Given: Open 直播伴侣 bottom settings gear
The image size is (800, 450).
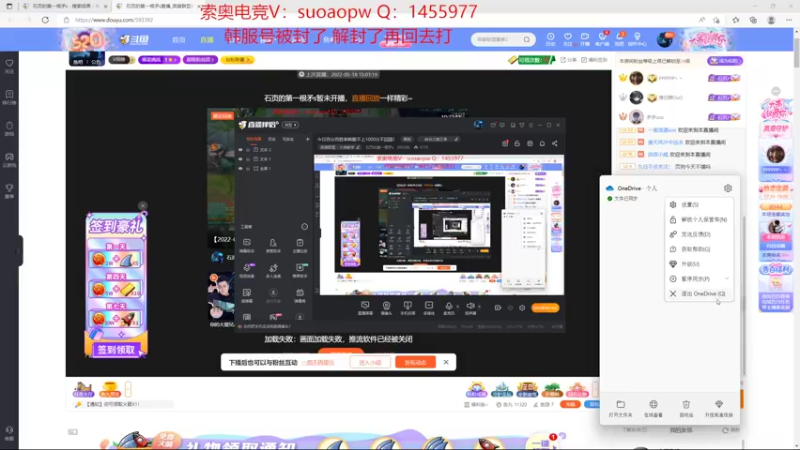Looking at the screenshot, I should [x=521, y=308].
